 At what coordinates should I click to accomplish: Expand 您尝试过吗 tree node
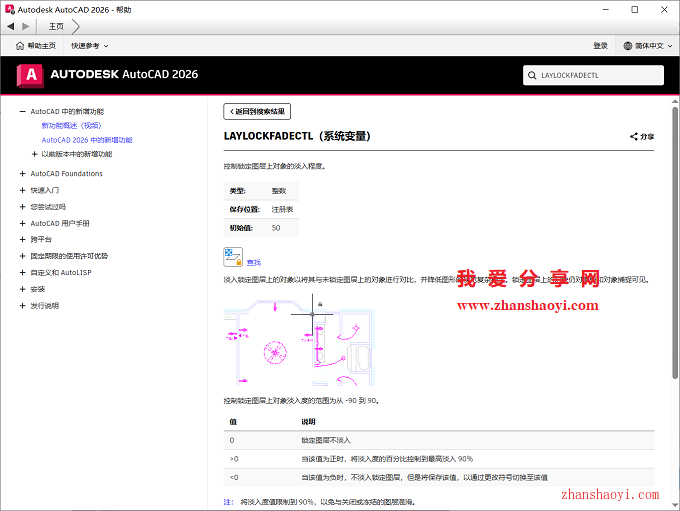(23, 206)
